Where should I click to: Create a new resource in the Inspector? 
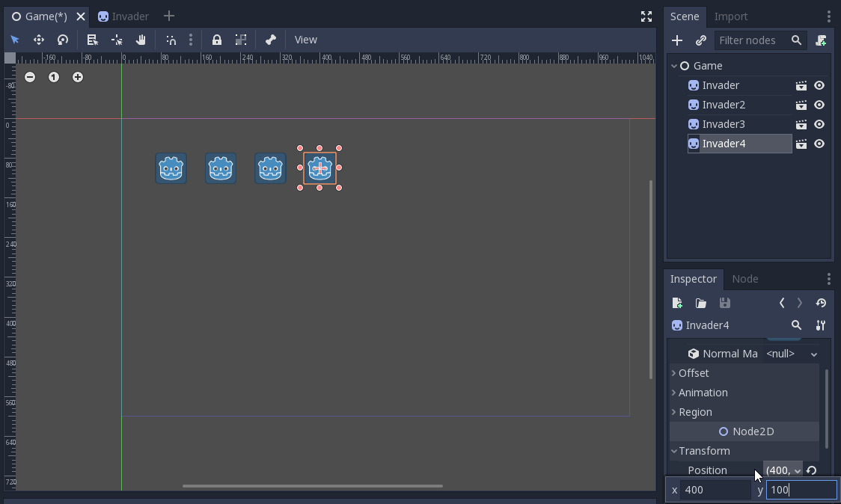677,303
